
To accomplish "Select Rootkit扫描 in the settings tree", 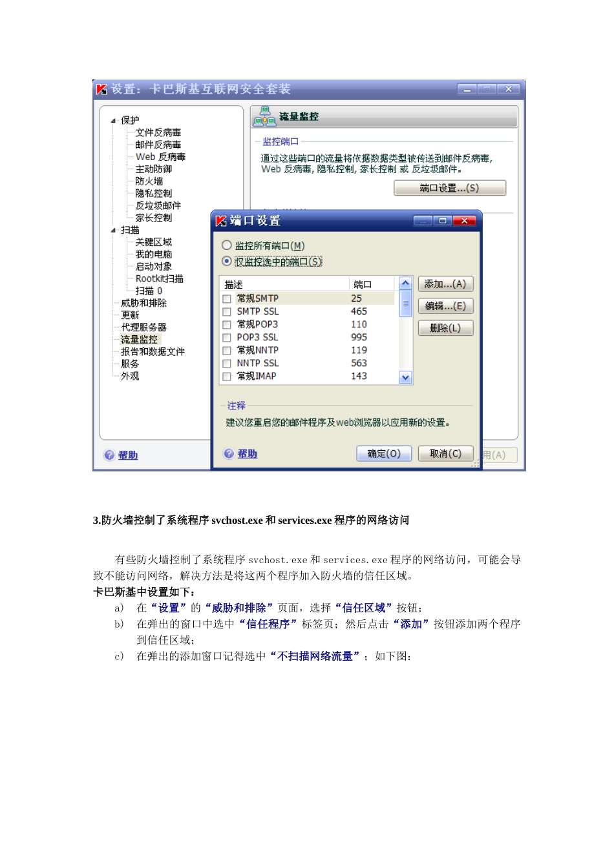I will click(160, 279).
